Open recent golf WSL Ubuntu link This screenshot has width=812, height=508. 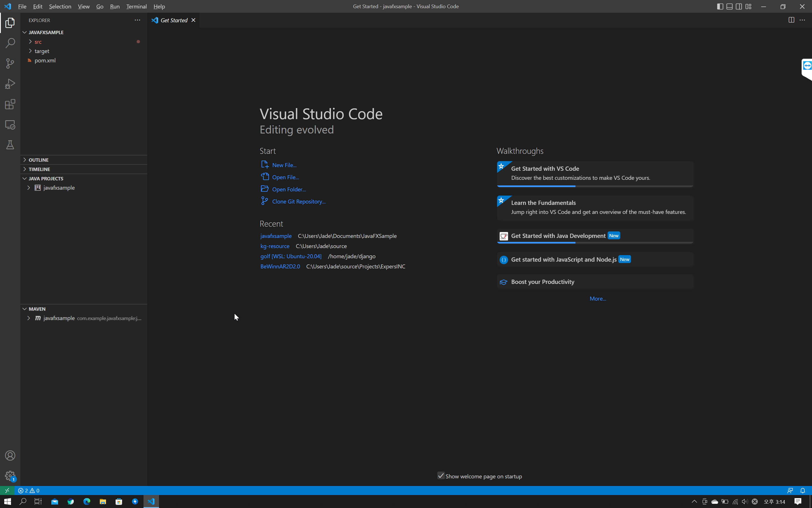click(x=291, y=256)
